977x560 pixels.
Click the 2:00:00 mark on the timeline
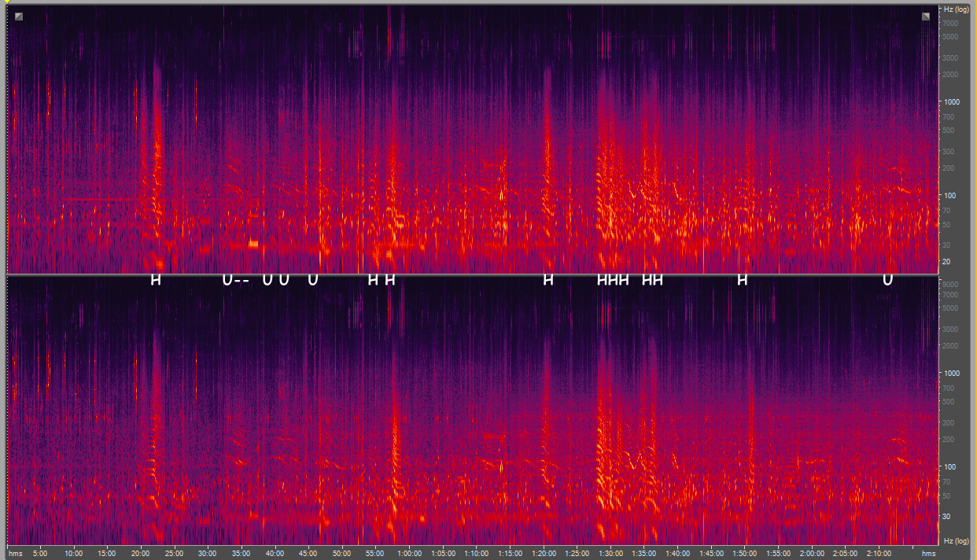812,554
